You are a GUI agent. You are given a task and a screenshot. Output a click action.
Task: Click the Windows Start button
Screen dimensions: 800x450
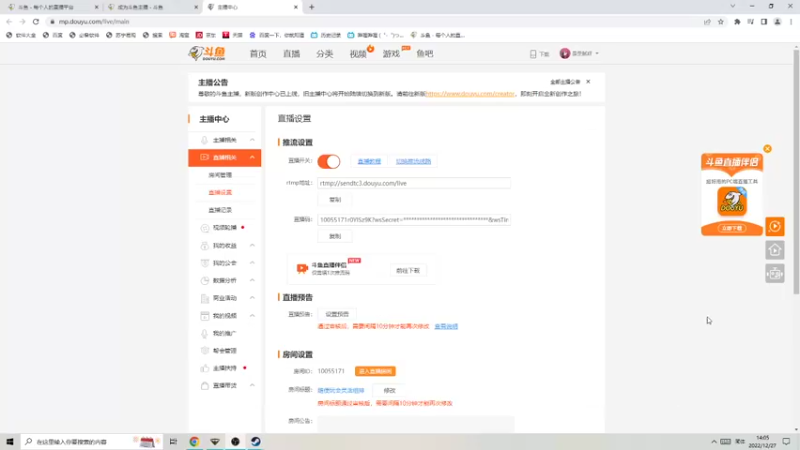coord(10,441)
